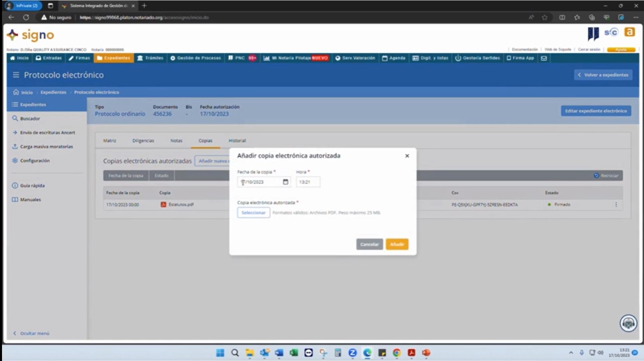Switch to the Historial tab

tap(237, 141)
